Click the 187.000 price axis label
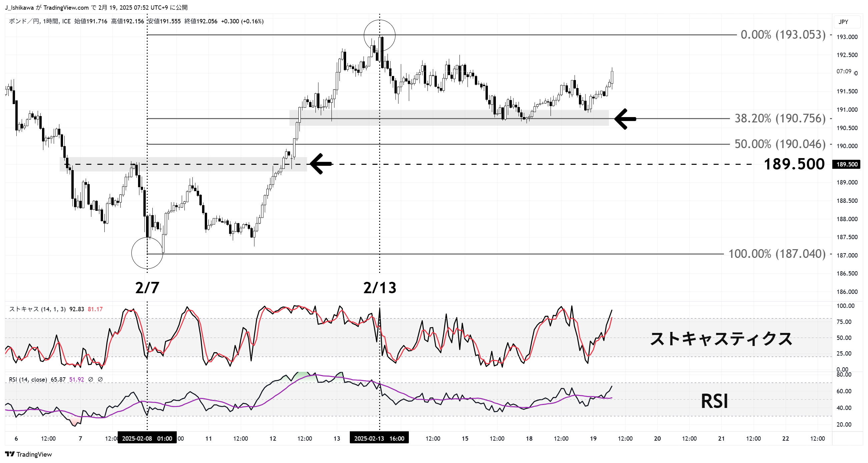 (847, 255)
